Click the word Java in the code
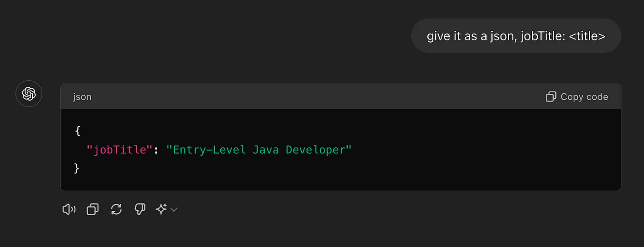Viewport: 644px width, 247px height. pos(265,150)
